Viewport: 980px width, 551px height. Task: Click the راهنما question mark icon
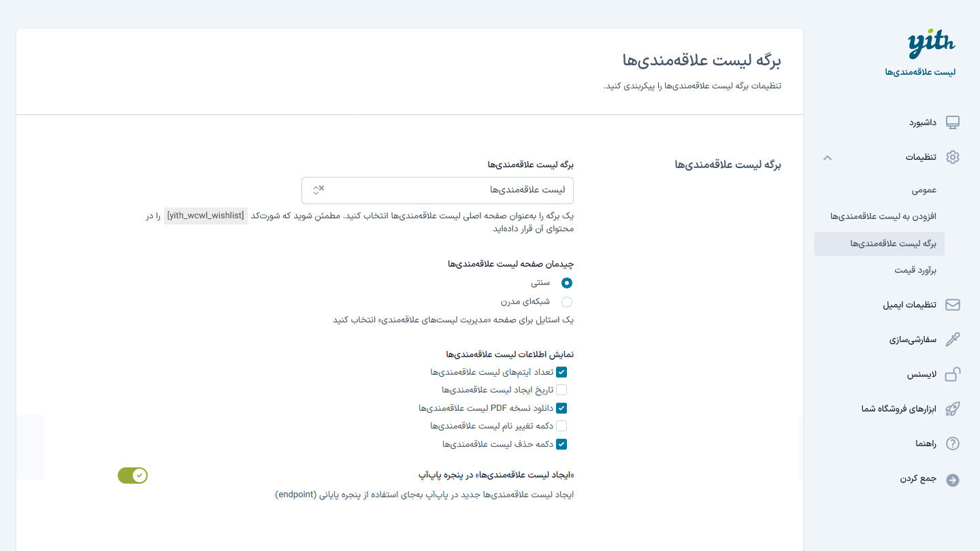(x=953, y=444)
